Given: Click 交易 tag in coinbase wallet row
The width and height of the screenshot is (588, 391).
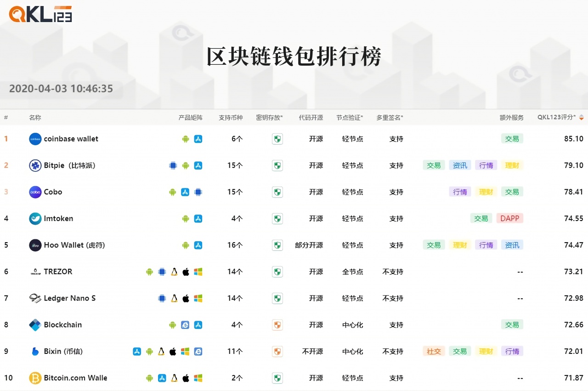Looking at the screenshot, I should [x=512, y=139].
